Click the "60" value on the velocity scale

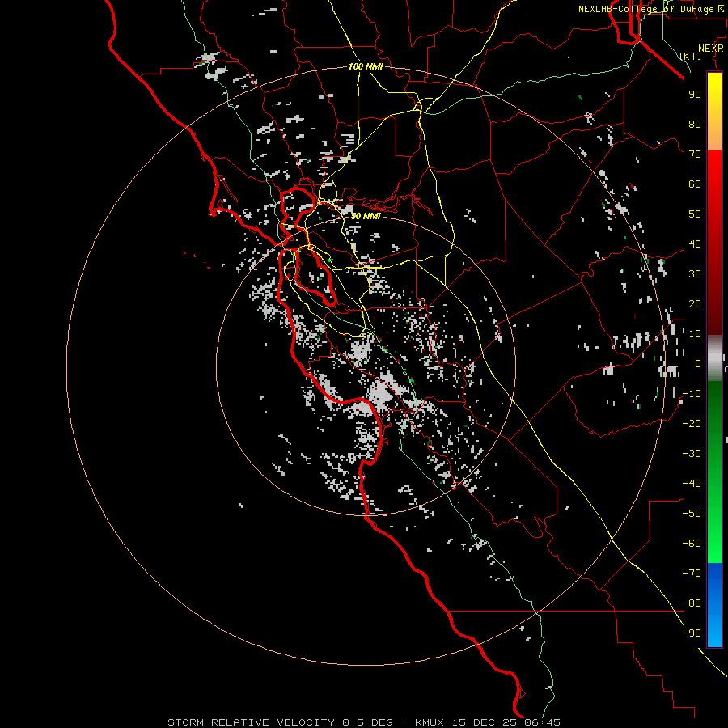click(695, 184)
